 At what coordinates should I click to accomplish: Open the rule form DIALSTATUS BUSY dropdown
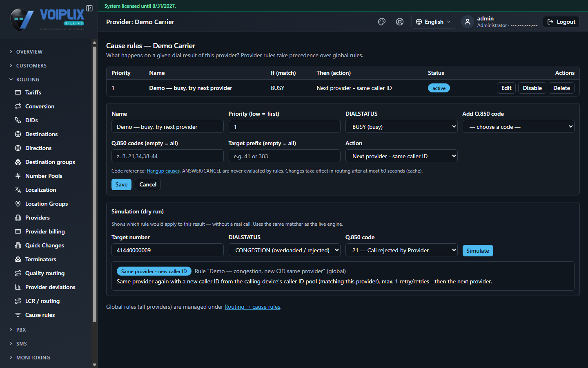pos(401,127)
